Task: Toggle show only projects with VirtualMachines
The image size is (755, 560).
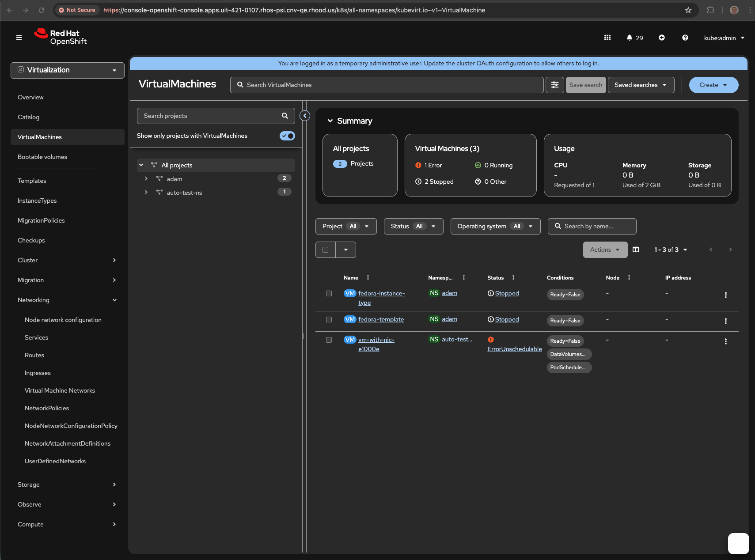Action: (287, 136)
